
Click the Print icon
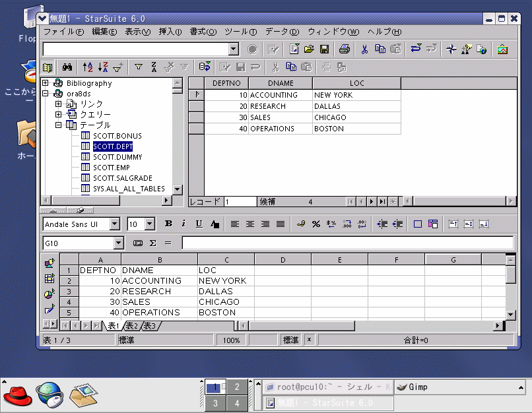345,49
